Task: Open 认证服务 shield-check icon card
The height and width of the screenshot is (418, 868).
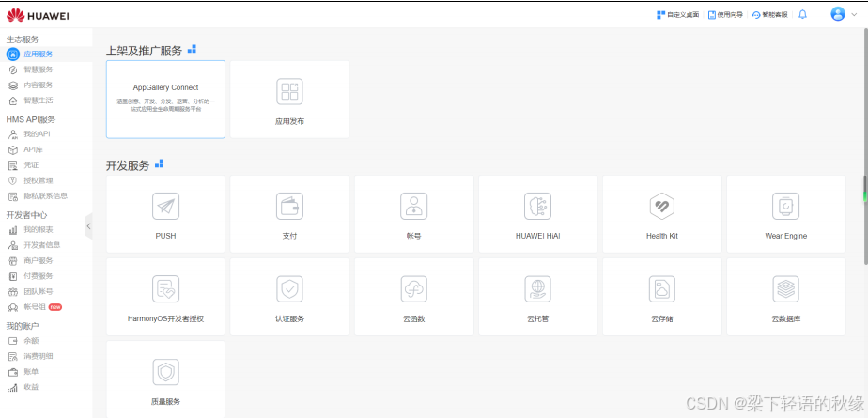Action: click(289, 297)
